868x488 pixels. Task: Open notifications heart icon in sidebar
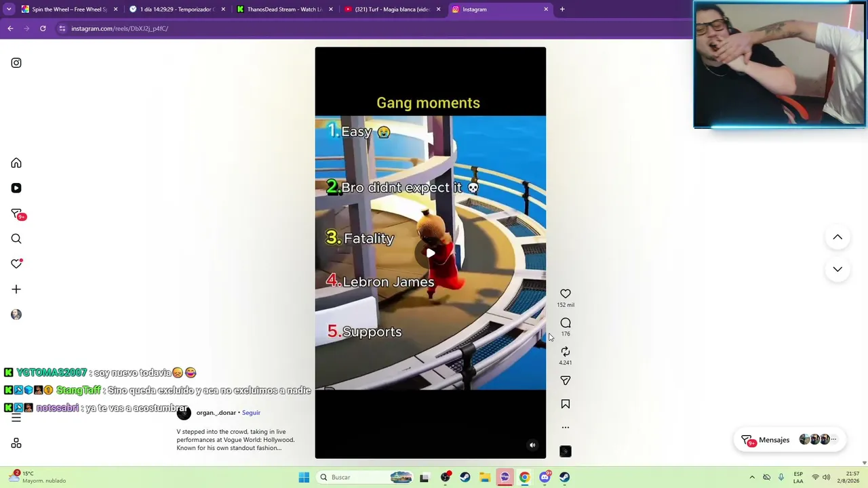coord(16,264)
